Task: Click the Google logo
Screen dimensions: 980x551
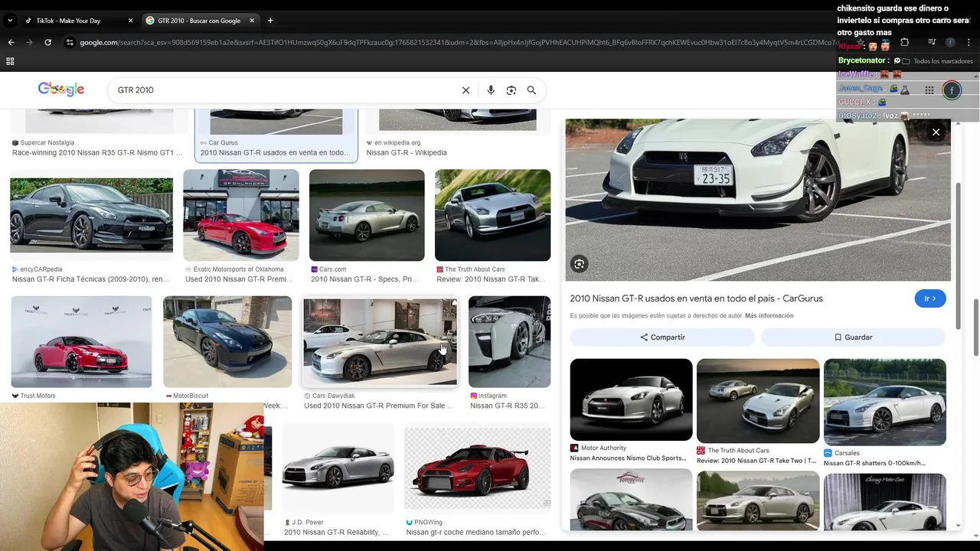Action: point(61,90)
